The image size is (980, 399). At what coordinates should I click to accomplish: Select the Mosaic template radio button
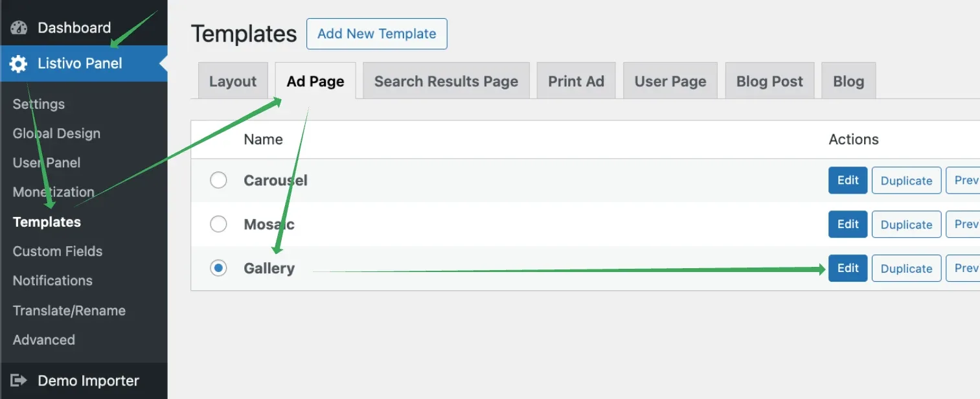coord(218,224)
